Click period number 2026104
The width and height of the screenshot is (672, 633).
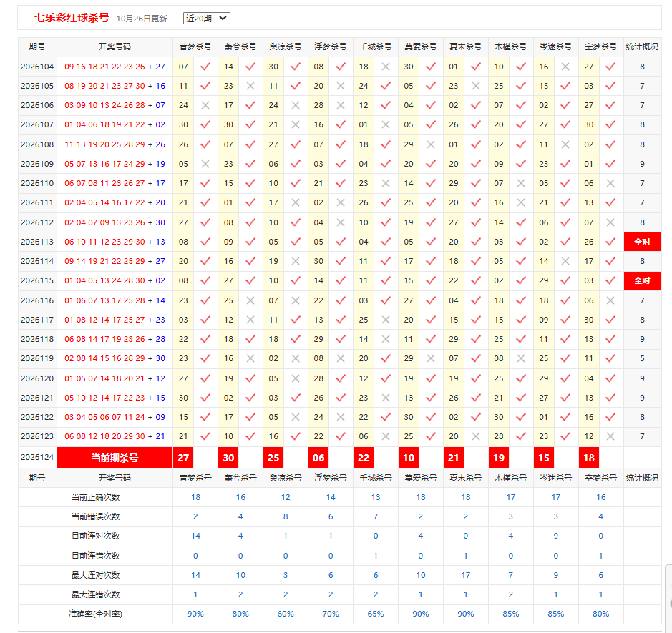(x=37, y=67)
